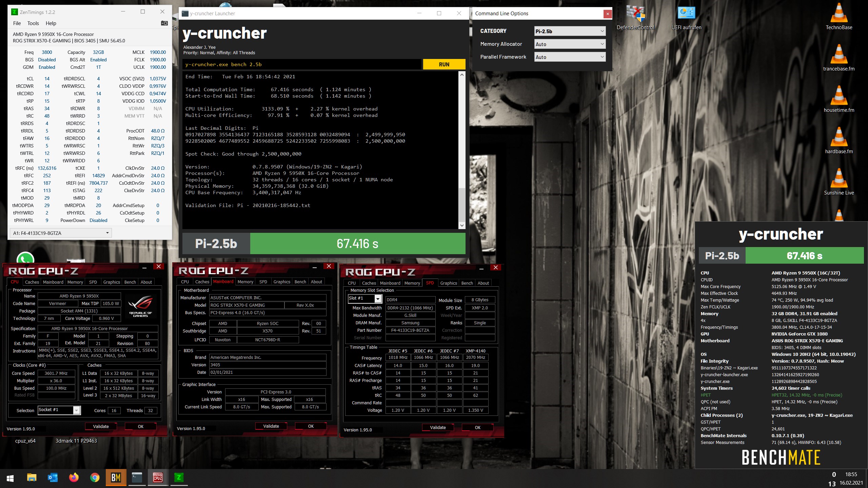Switch to Caches tab in left CPU-Z
The width and height of the screenshot is (868, 488).
tap(32, 282)
